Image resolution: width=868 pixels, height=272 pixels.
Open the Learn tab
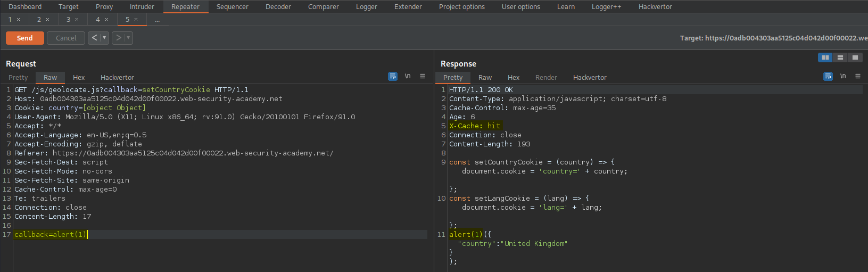[566, 6]
